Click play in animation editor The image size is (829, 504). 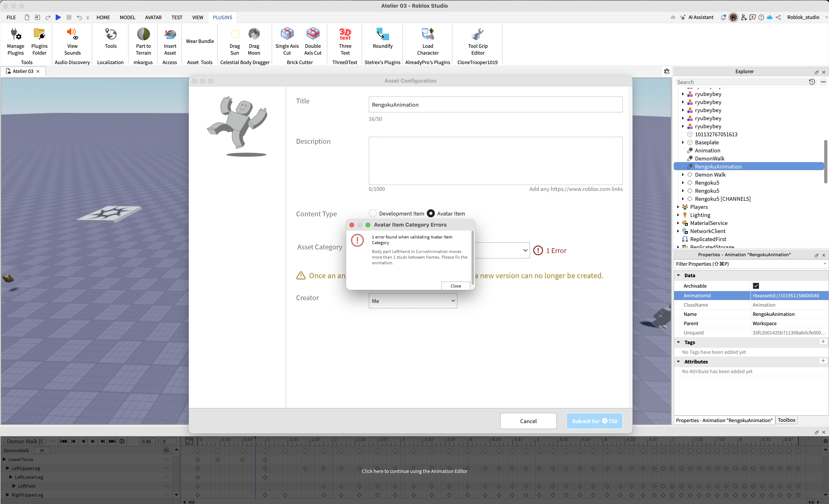[x=93, y=441]
